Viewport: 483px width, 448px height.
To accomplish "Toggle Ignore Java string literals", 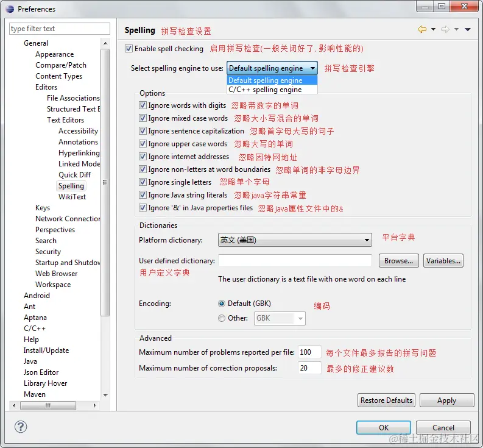I will click(143, 195).
